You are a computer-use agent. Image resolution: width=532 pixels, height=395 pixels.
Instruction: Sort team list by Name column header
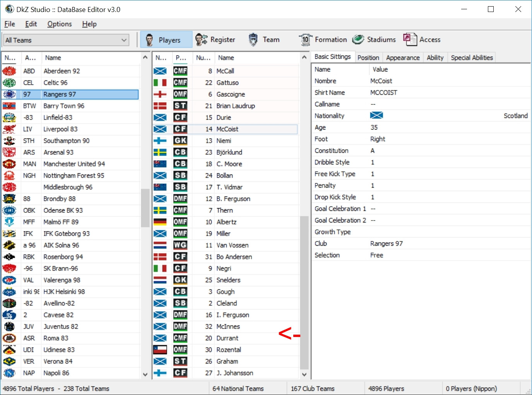point(91,58)
